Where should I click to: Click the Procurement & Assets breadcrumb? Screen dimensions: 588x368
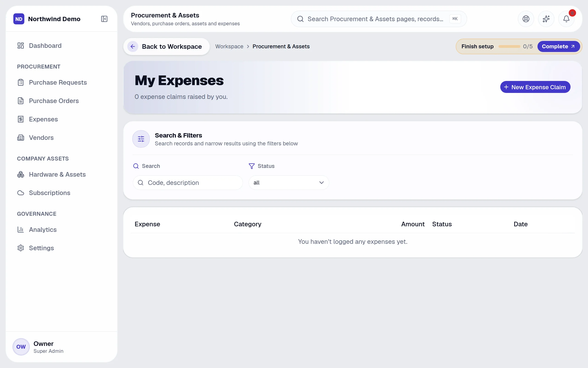281,46
